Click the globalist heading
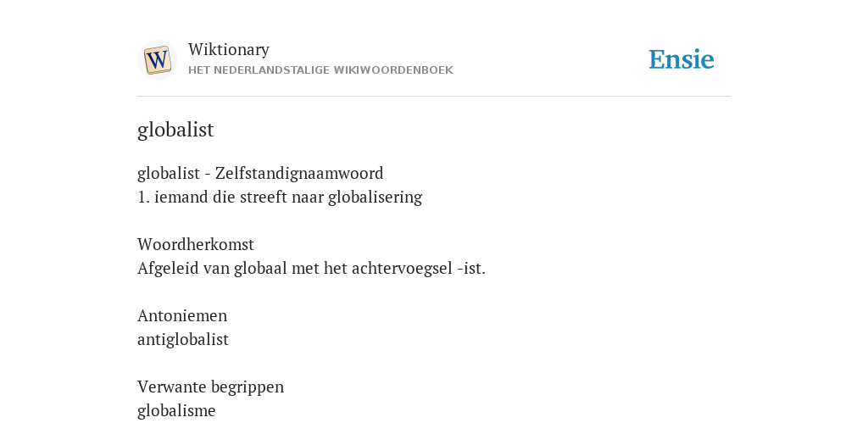 tap(175, 130)
